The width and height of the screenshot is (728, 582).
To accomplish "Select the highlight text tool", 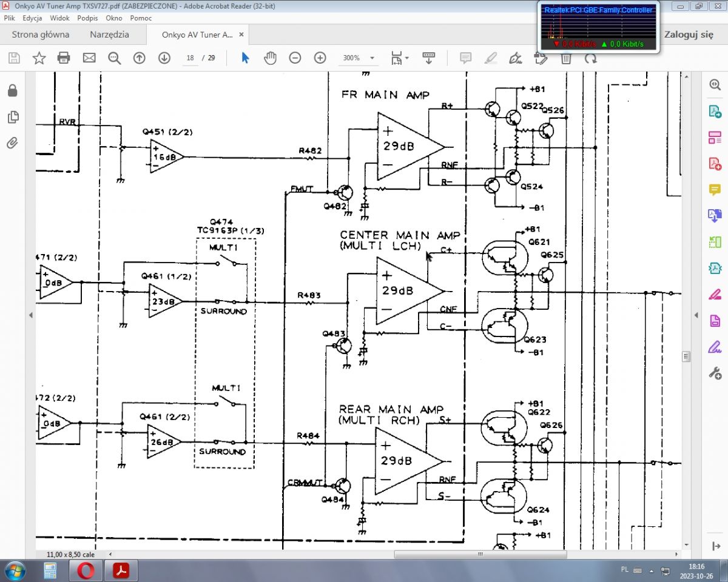I will coord(490,58).
